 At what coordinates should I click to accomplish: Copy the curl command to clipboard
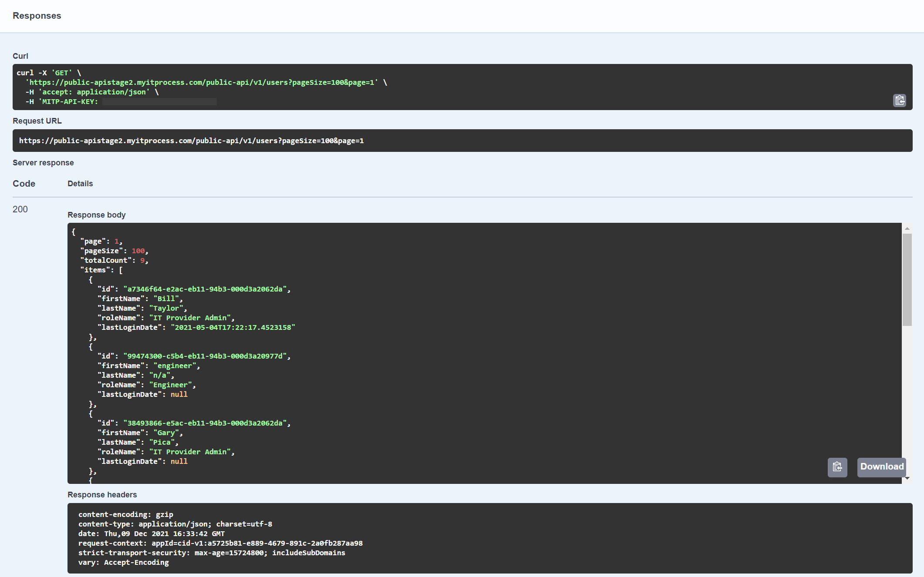[900, 101]
